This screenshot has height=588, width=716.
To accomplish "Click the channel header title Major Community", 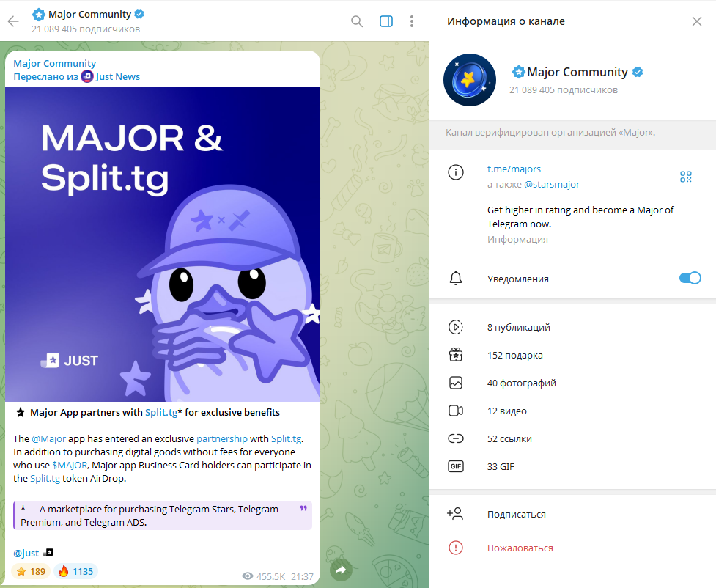I will [x=89, y=14].
